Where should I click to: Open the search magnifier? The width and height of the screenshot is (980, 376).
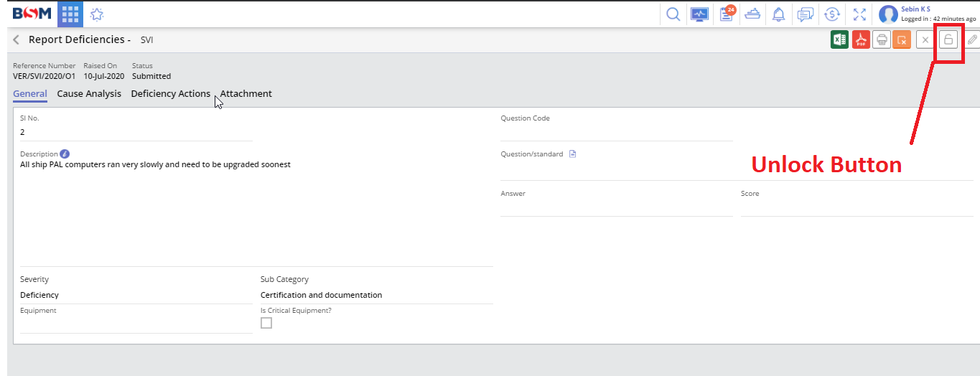point(673,14)
